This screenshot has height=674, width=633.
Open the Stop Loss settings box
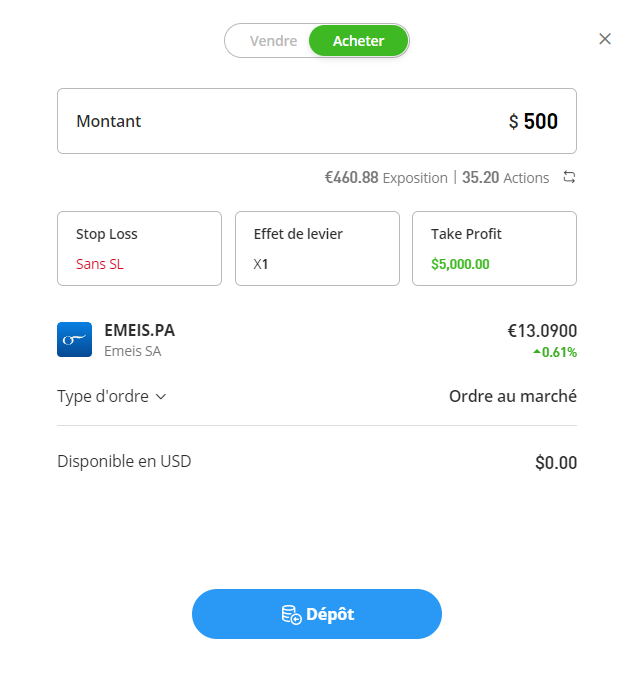[x=139, y=248]
